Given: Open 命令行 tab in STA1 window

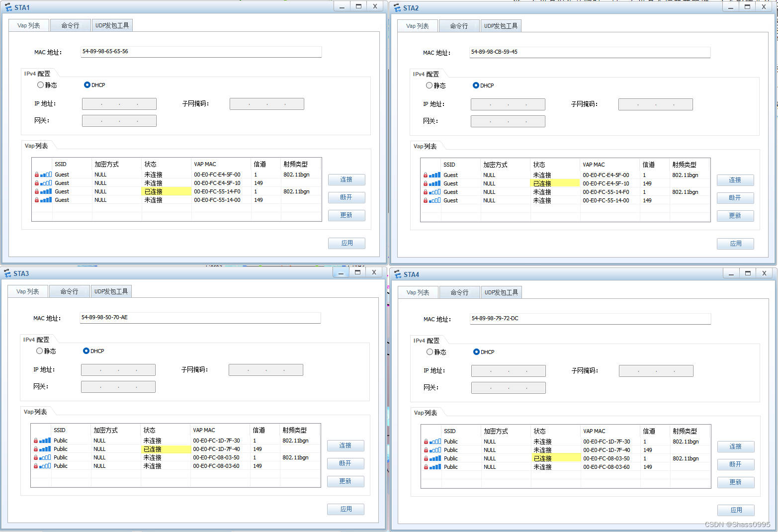Looking at the screenshot, I should pyautogui.click(x=70, y=25).
